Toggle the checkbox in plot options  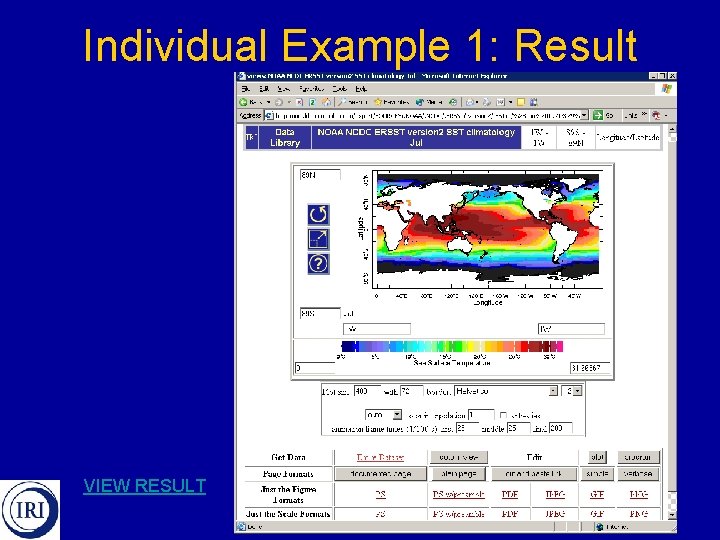pos(503,415)
